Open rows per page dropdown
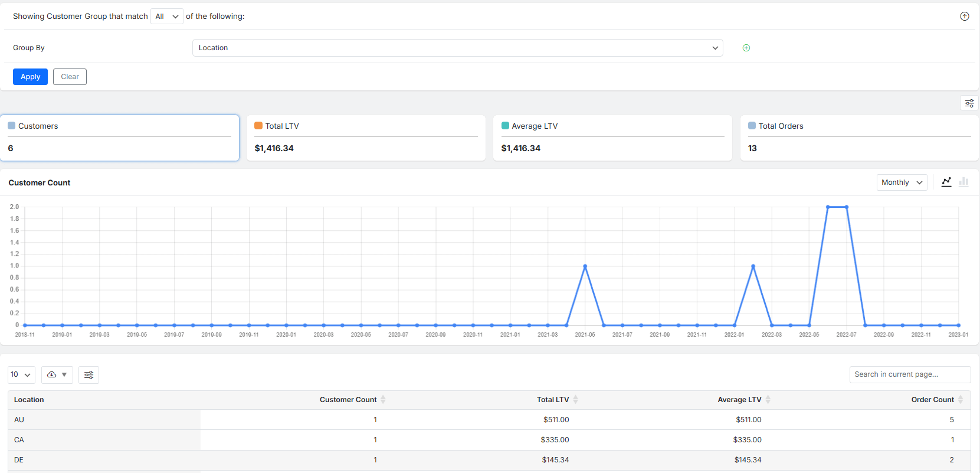Screen dimensions: 980x473 [x=21, y=375]
